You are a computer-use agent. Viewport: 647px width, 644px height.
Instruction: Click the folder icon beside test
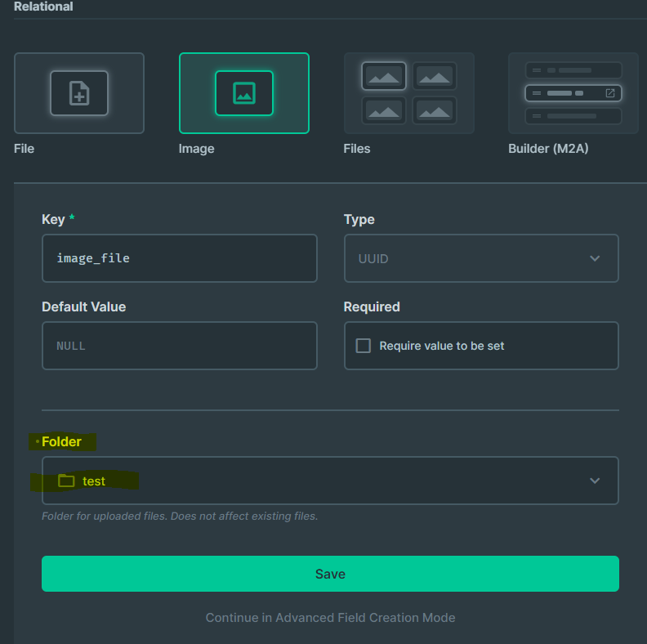pyautogui.click(x=66, y=481)
